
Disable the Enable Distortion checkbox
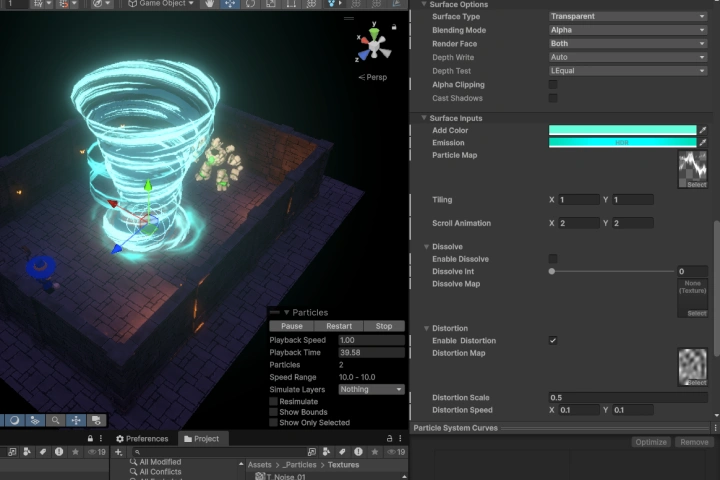553,341
